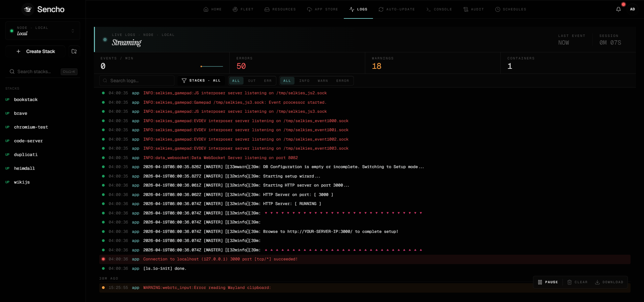Expand the Local node selector
Viewport: 644px width, 302px height.
pos(43,31)
